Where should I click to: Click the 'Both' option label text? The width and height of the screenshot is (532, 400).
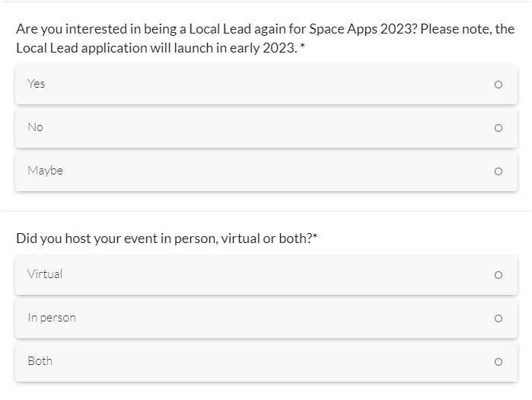40,361
